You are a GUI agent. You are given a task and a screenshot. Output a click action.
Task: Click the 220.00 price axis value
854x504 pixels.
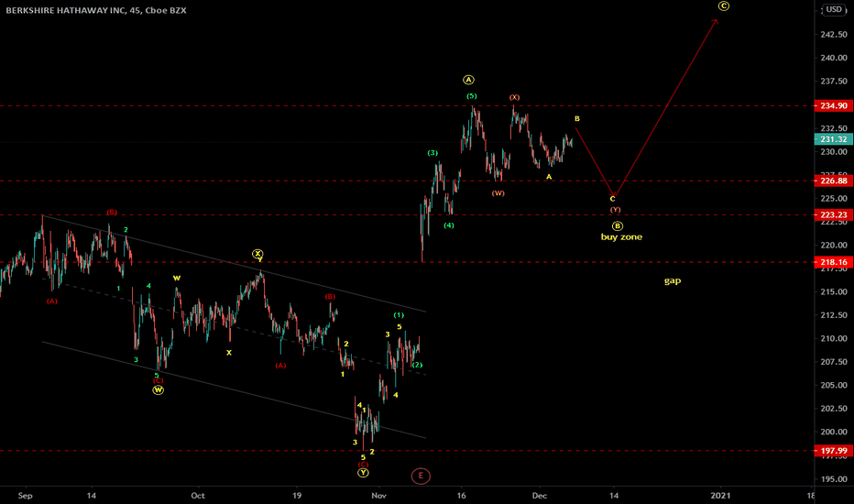[x=834, y=246]
